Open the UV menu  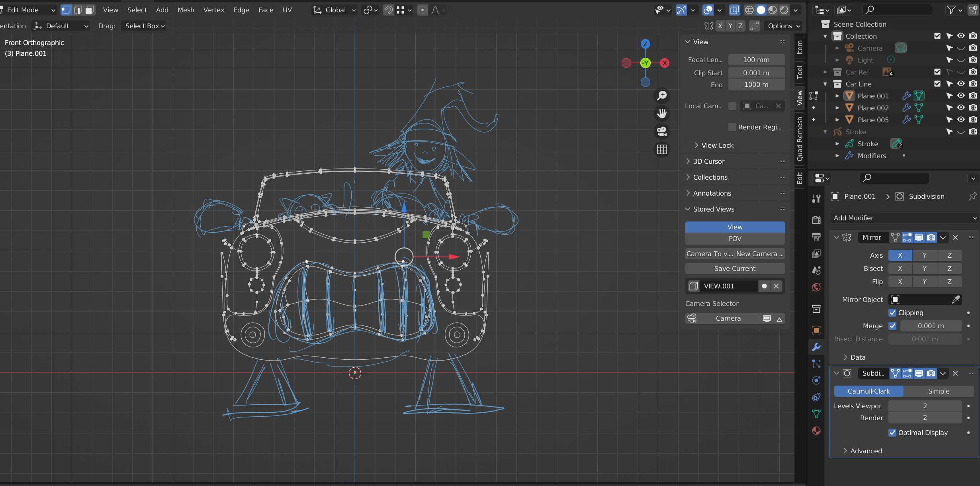point(287,10)
